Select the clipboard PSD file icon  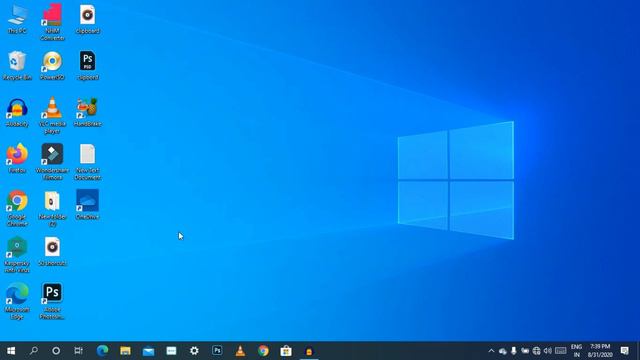(87, 66)
